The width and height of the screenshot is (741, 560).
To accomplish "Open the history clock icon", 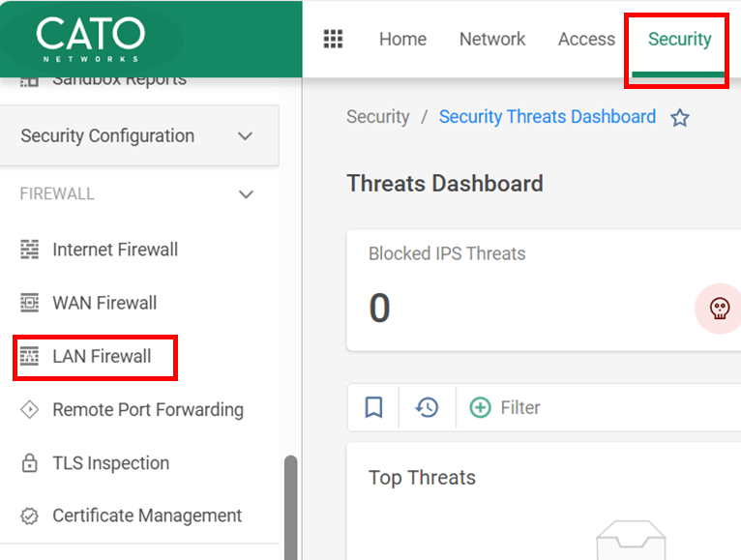I will point(428,407).
